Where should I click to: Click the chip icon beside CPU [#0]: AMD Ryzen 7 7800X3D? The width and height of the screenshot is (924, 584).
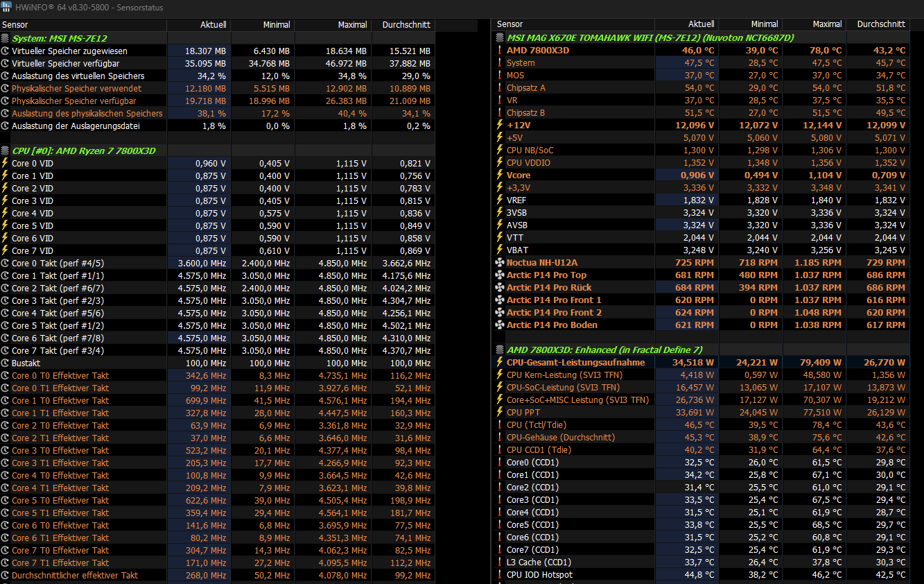pos(6,151)
